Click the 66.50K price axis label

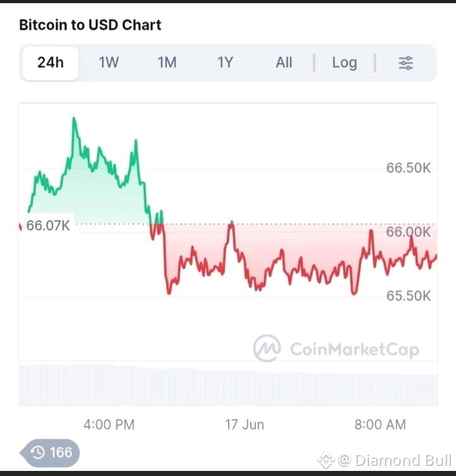pos(408,168)
